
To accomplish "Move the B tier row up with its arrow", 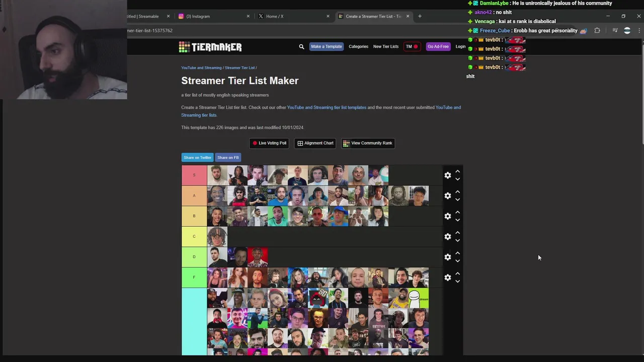I will point(457,212).
